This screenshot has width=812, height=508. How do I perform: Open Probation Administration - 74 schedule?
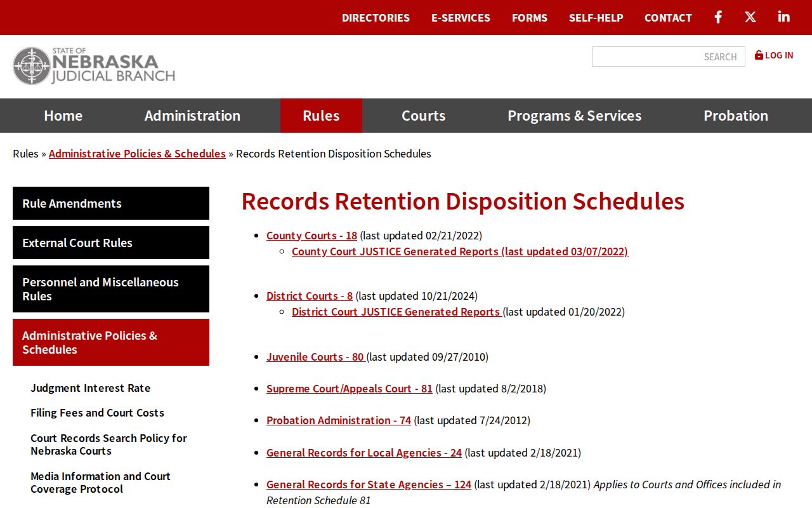click(339, 420)
